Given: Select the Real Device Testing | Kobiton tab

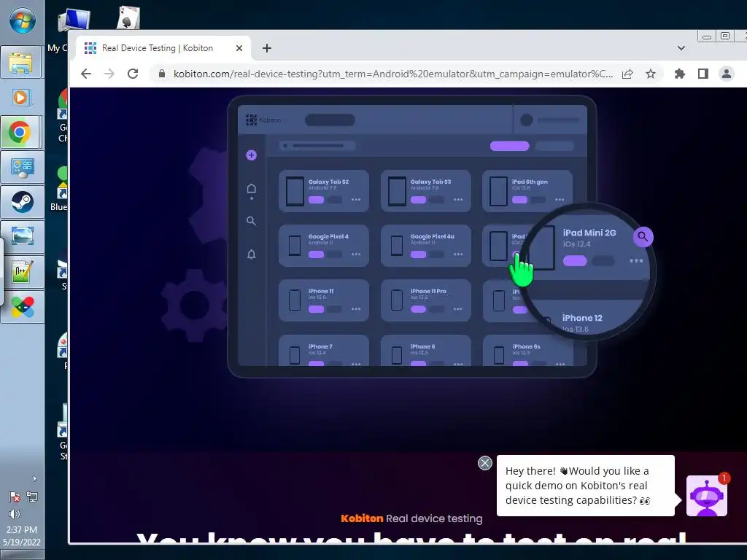Looking at the screenshot, I should (162, 48).
